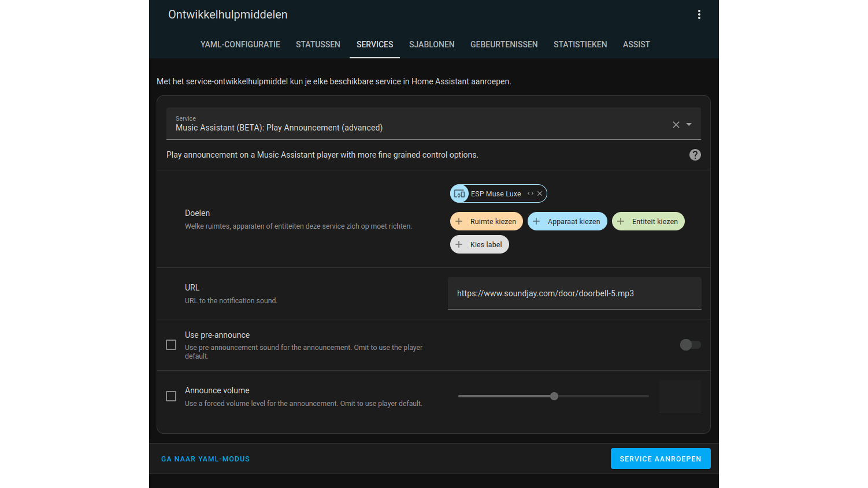Switch to the Statussen tab

[318, 44]
